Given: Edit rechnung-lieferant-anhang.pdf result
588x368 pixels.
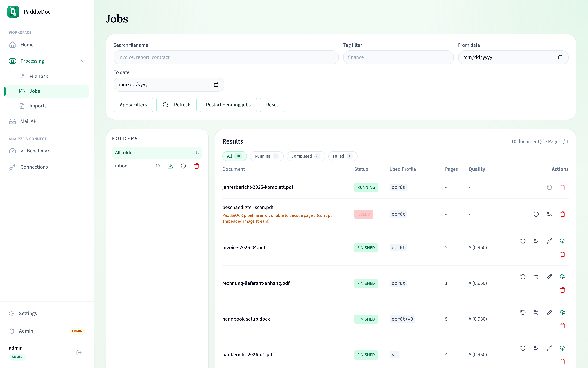Looking at the screenshot, I should click(549, 277).
